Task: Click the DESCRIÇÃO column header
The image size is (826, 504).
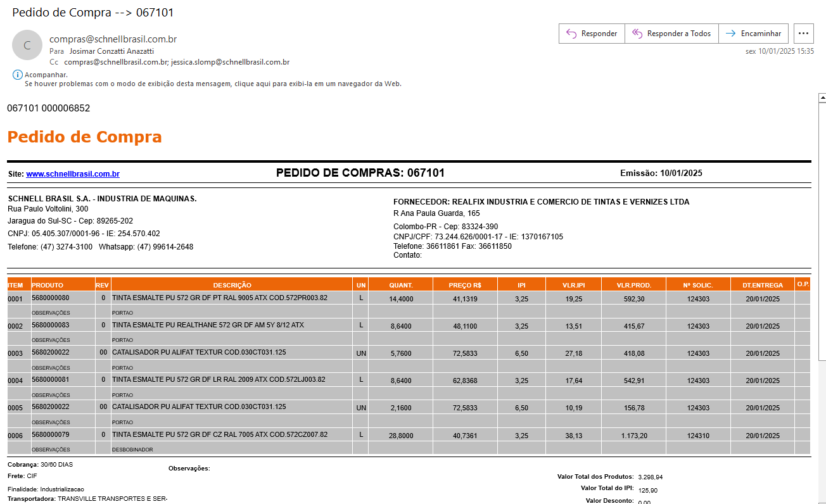Action: tap(232, 286)
